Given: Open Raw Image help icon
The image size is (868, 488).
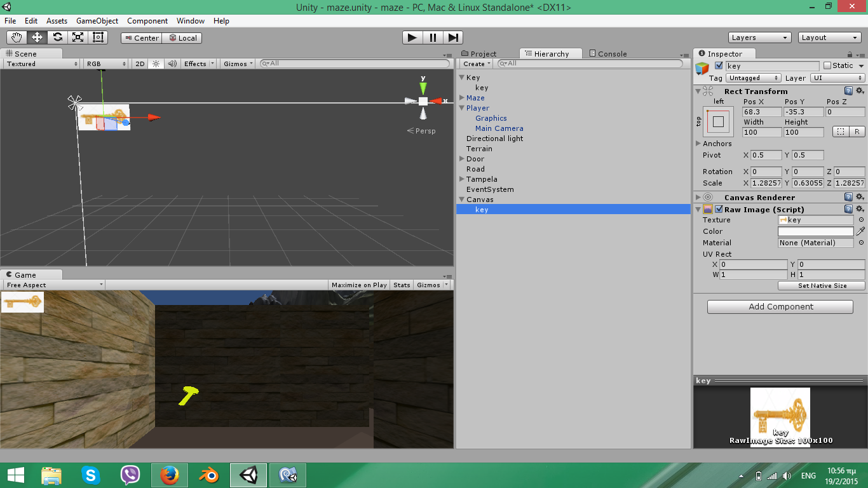Looking at the screenshot, I should (848, 209).
